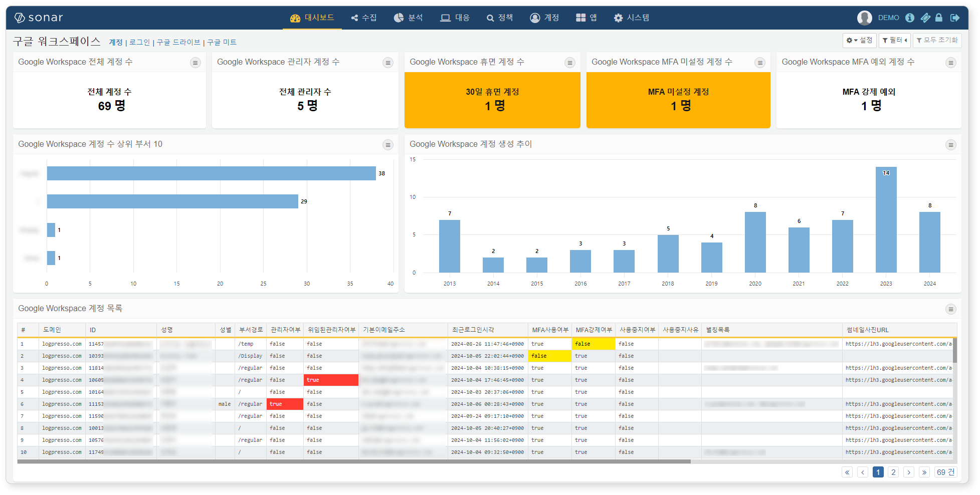Open menu of 계정 목록 table widget
Screen dimensions: 980x495
pos(950,309)
